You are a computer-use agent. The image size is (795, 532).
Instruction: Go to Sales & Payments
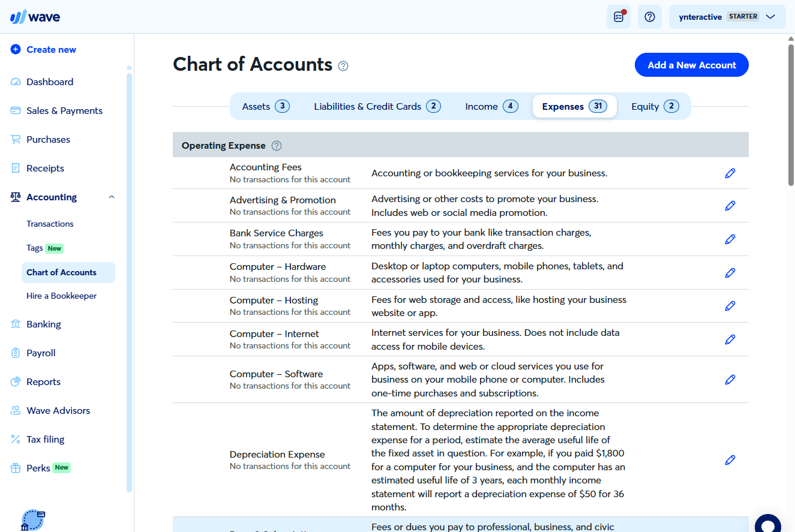tap(64, 111)
